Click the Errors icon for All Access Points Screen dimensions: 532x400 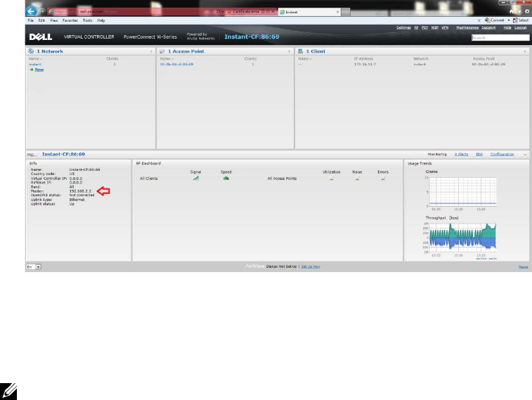[x=383, y=178]
